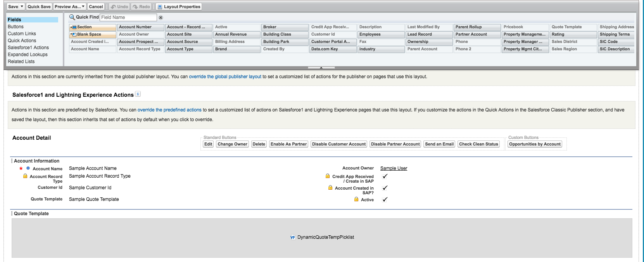The width and height of the screenshot is (644, 262).
Task: Collapse the palette using the bottom handle arrow
Action: tap(321, 68)
